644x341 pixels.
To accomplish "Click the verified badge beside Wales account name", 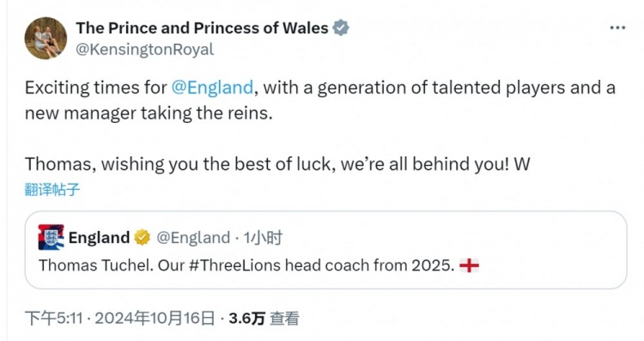I will click(x=341, y=28).
